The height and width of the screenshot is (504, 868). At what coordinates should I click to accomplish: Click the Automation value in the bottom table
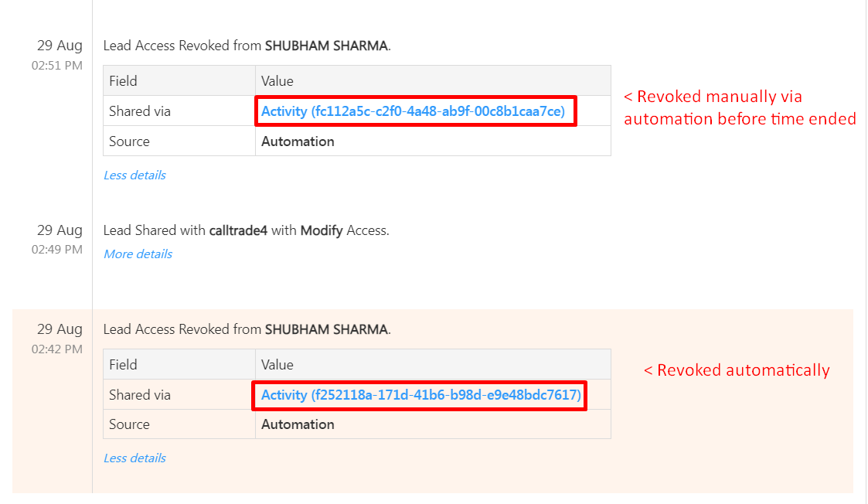click(x=298, y=424)
